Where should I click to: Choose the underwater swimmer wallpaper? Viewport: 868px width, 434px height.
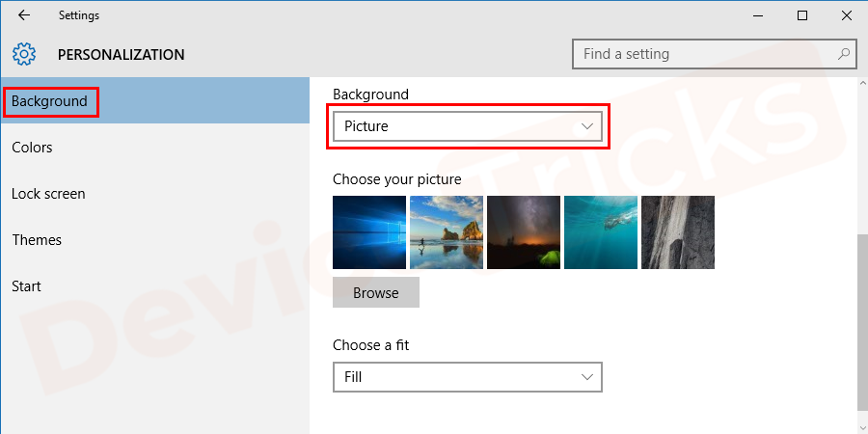(601, 232)
